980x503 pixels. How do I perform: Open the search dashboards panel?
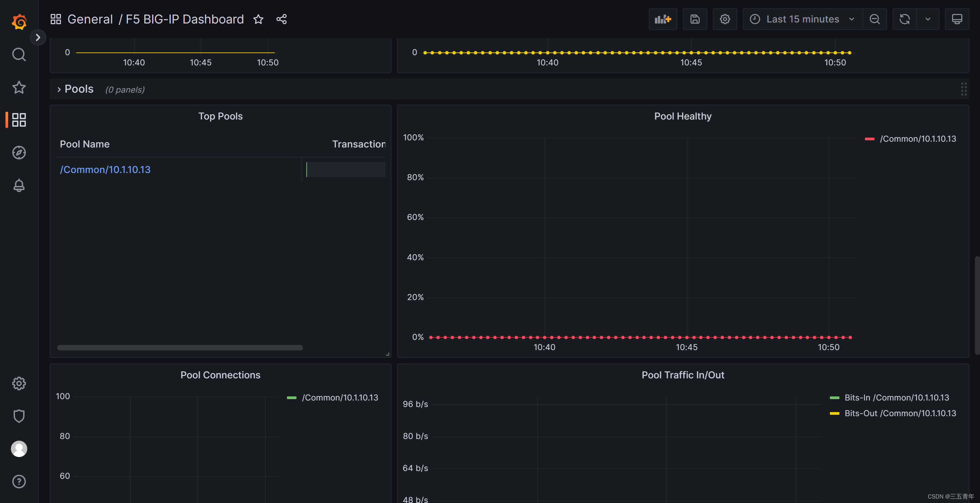pos(19,54)
